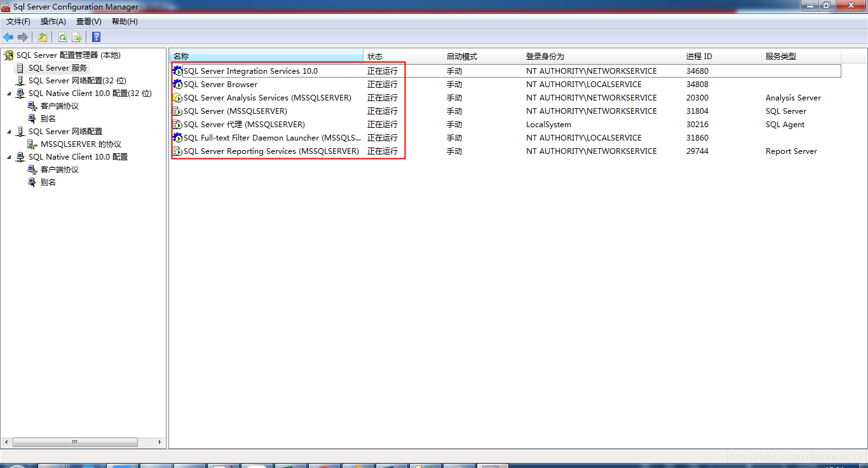
Task: Click 正在运行 status of SQL Server Browser row
Action: coord(383,85)
